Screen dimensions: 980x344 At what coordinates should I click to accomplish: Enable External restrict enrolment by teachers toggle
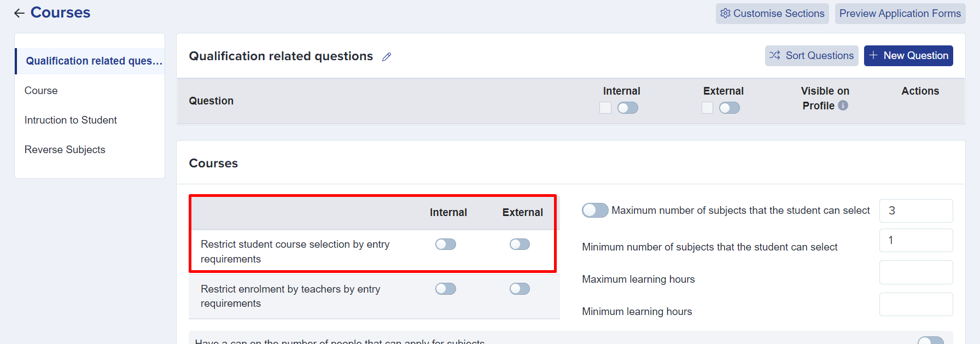[520, 289]
